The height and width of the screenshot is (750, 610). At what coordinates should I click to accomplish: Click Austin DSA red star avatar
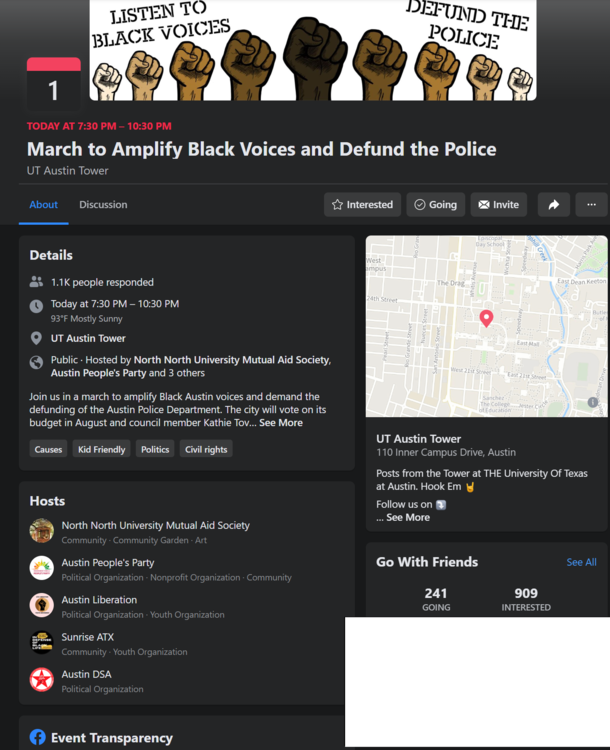click(x=42, y=680)
